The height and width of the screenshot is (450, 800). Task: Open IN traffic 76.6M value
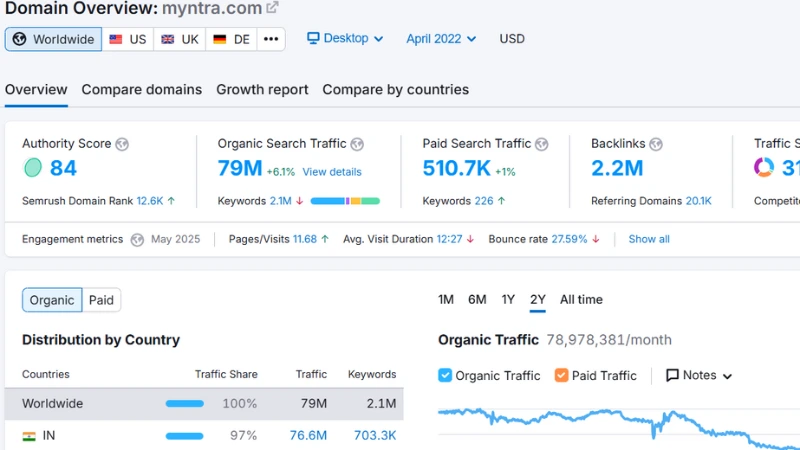click(x=308, y=436)
